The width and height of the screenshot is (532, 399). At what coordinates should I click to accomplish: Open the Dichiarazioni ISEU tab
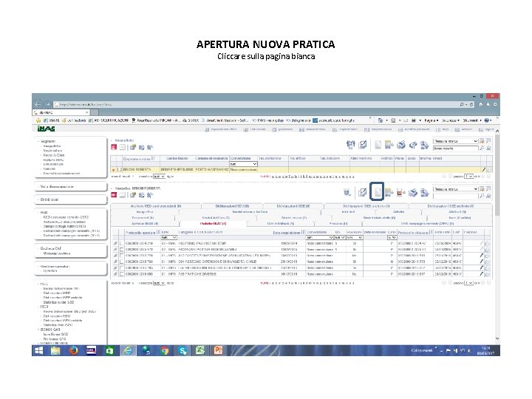pos(232,206)
